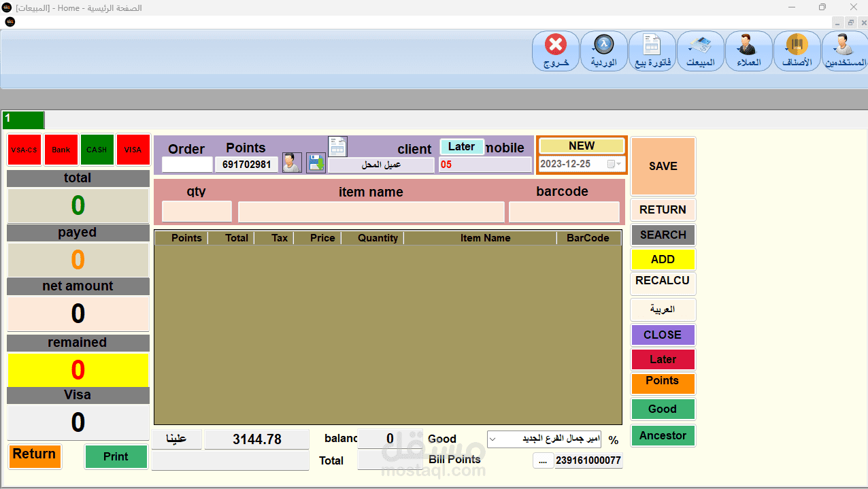Viewport: 868px width, 489px height.
Task: Click the 3144.78 value field
Action: click(256, 439)
